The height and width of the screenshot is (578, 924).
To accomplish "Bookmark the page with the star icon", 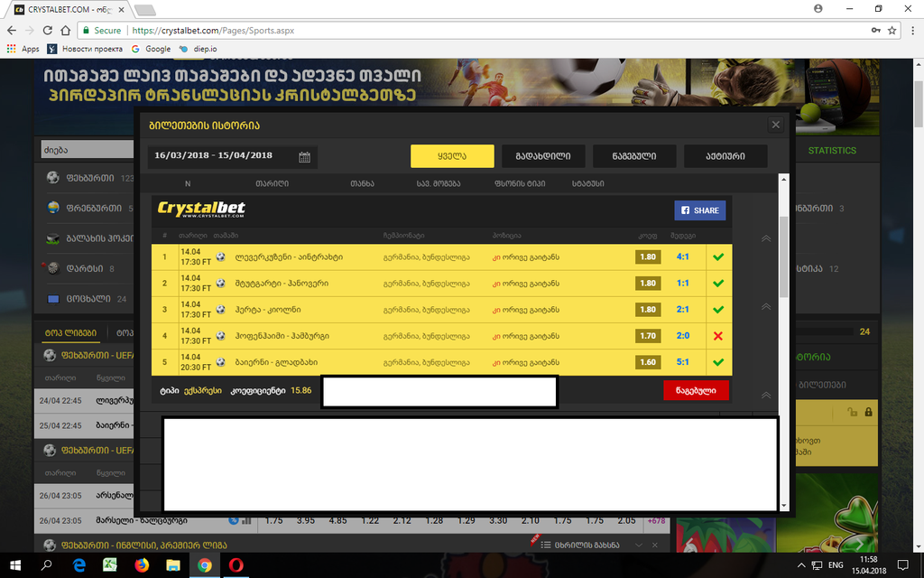I will pyautogui.click(x=892, y=30).
